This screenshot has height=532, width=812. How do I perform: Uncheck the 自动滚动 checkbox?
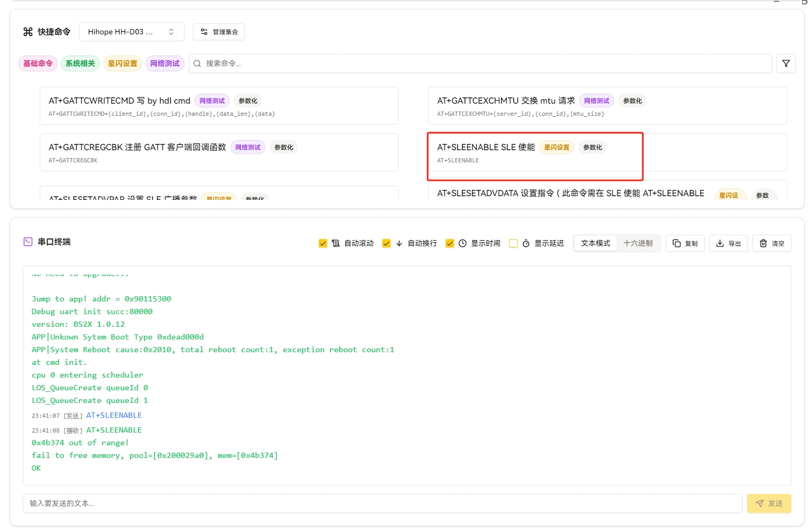coord(323,243)
